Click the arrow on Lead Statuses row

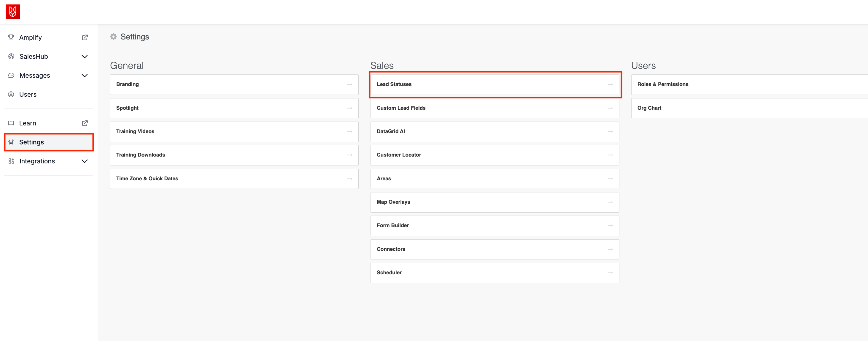click(610, 85)
